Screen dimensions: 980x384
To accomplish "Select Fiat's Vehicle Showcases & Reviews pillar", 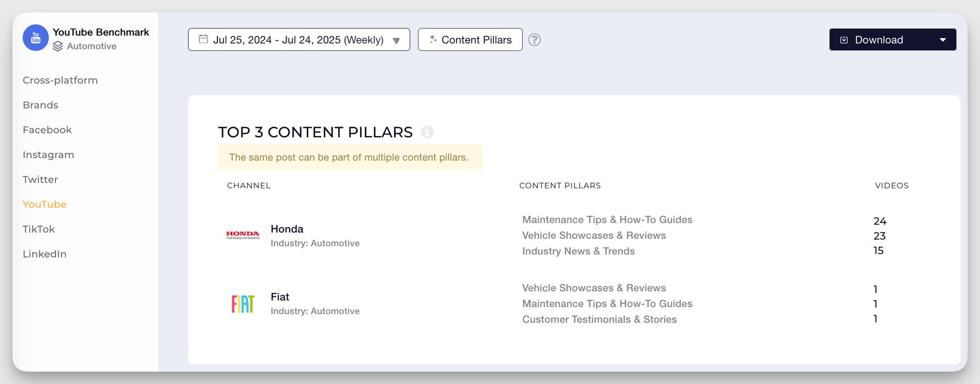I will tap(594, 288).
